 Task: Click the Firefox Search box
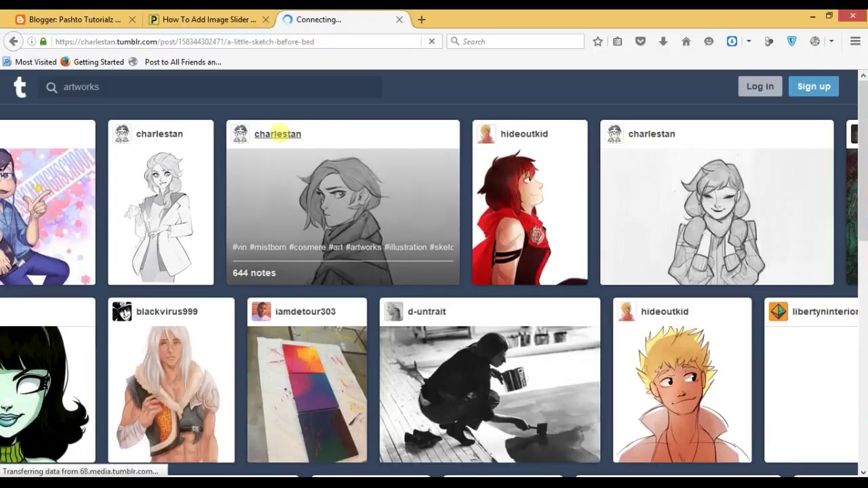515,41
